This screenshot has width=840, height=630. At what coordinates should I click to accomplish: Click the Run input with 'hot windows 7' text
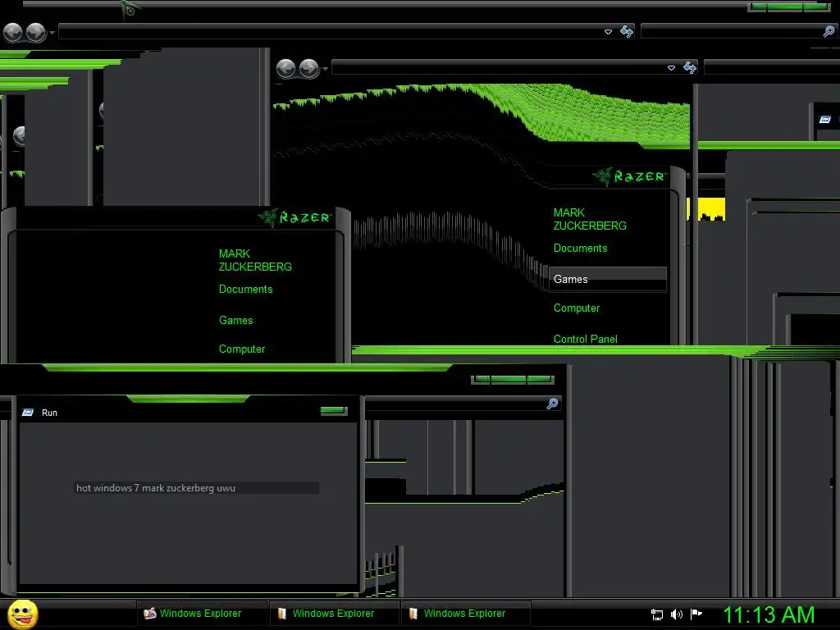(196, 488)
